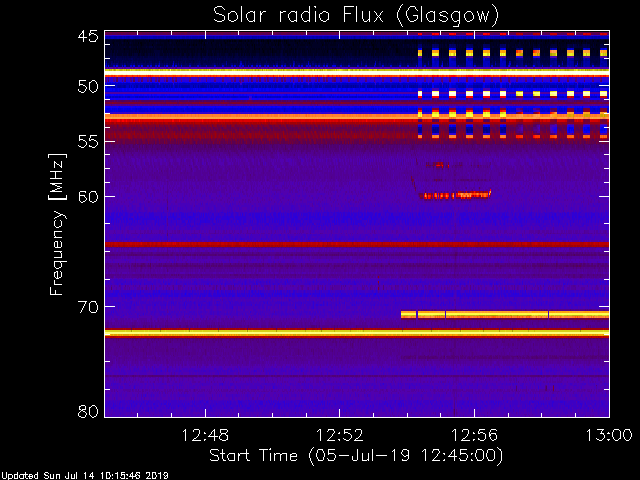Image resolution: width=640 pixels, height=480 pixels.
Task: Click the 80 MHz frequency tick label
Action: pyautogui.click(x=87, y=411)
